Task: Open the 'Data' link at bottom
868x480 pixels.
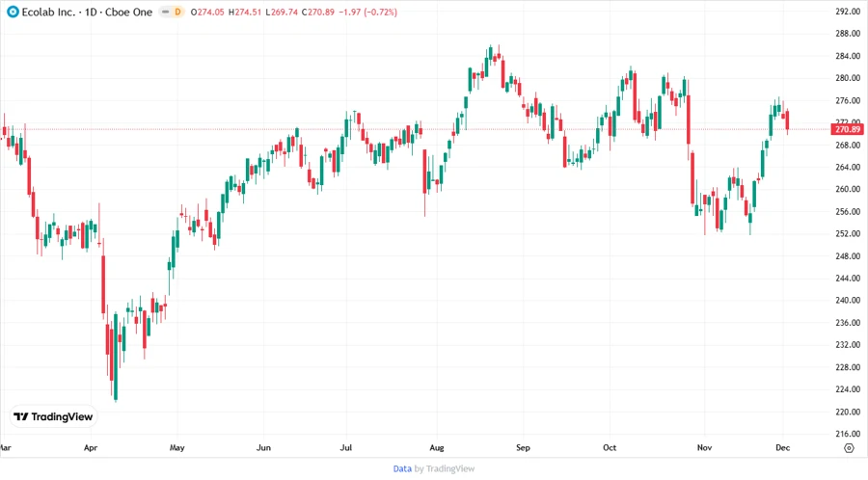Action: point(402,468)
